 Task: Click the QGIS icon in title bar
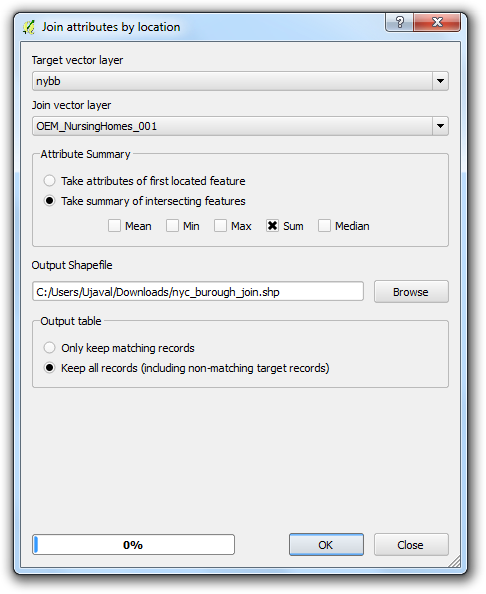29,27
